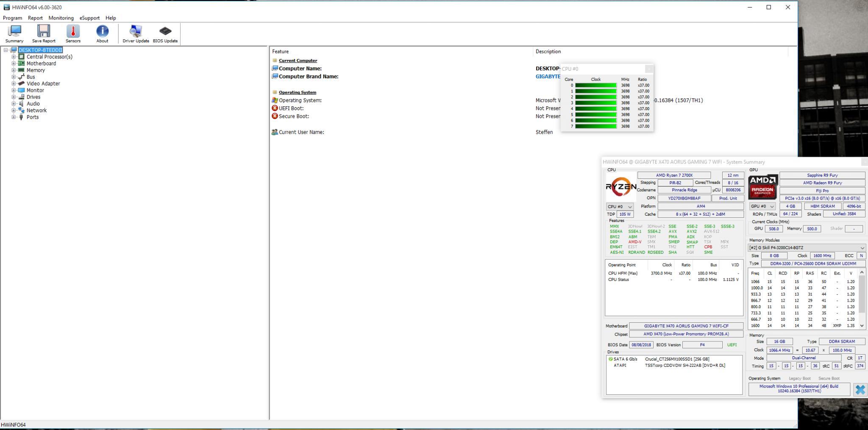The height and width of the screenshot is (430, 868).
Task: Select Crucial_CT256MX100SSD1 drive entry
Action: [674, 359]
